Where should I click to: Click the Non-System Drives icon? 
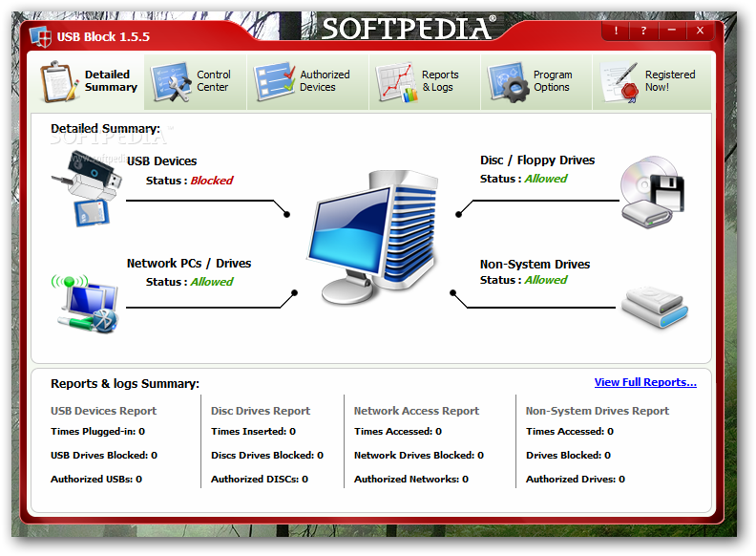pos(654,306)
